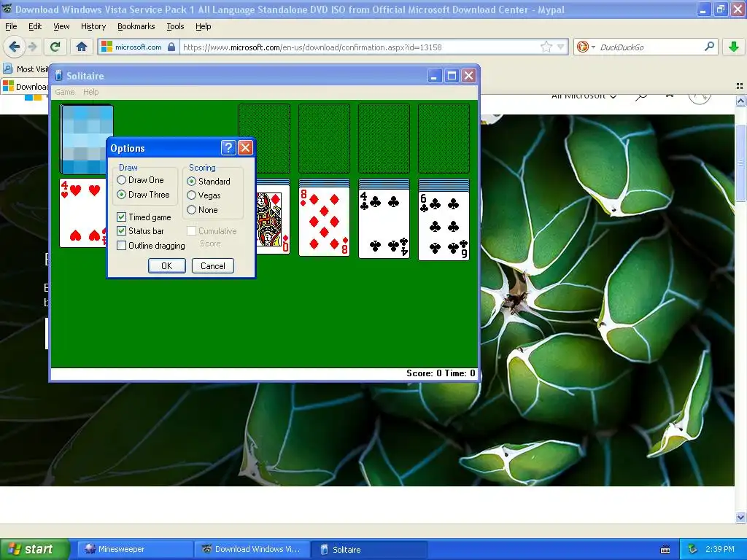Open the URL history dropdown arrow
Image resolution: width=747 pixels, height=560 pixels.
561,47
